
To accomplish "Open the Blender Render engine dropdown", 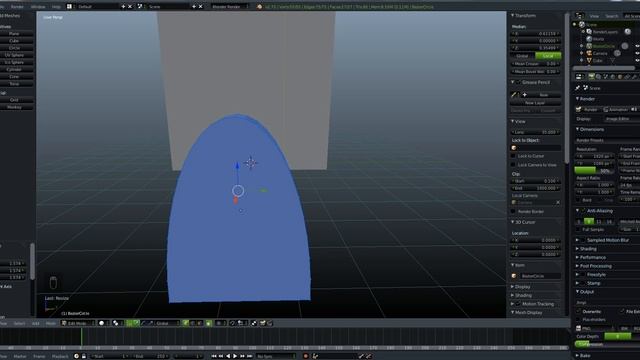I will [230, 7].
